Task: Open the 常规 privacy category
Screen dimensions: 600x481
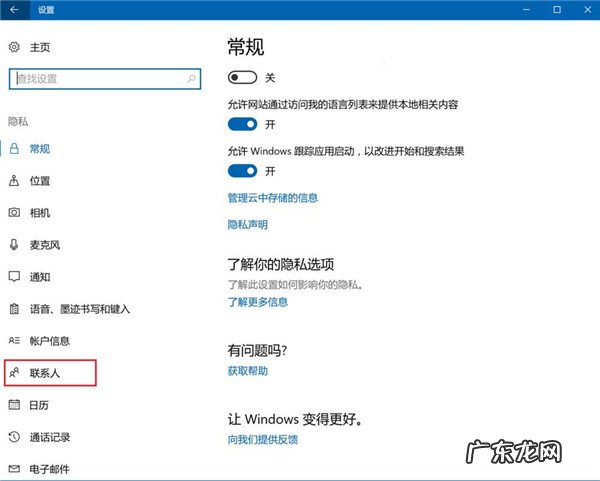Action: [x=40, y=149]
